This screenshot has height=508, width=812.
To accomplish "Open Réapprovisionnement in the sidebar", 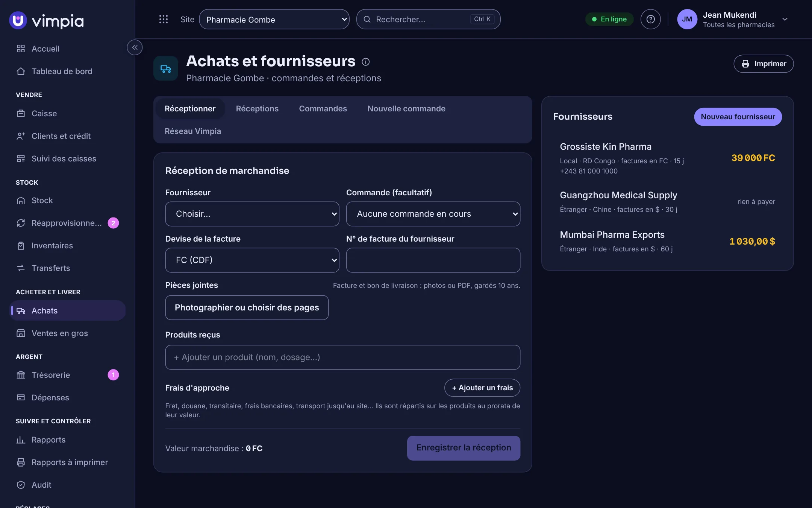I will 67,223.
